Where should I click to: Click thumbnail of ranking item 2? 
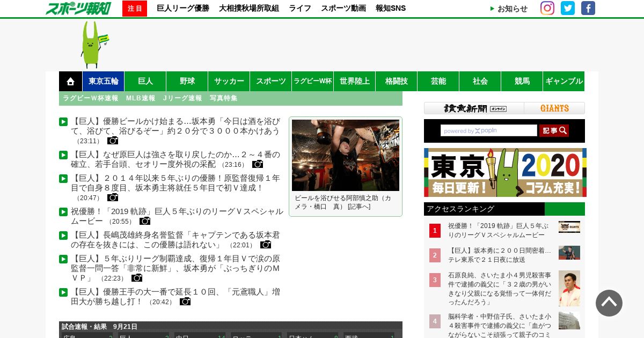click(569, 253)
